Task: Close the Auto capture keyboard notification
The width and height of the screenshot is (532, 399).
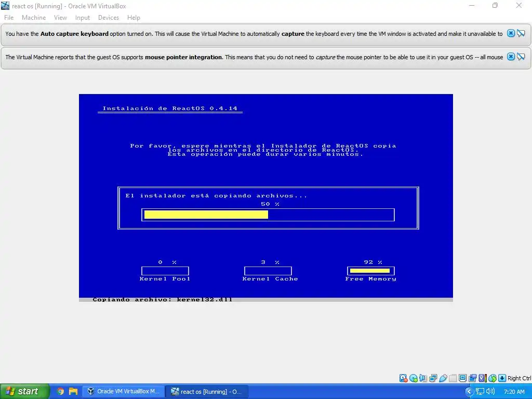Action: coord(511,33)
